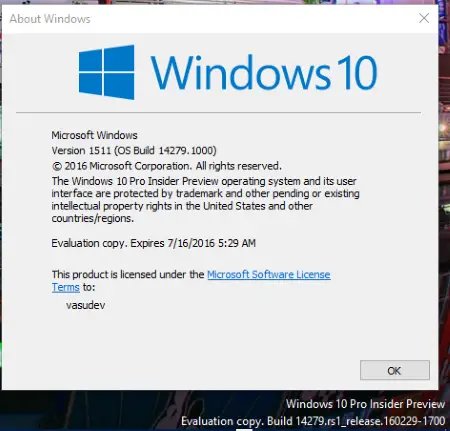Image resolution: width=450 pixels, height=431 pixels.
Task: Close the About Windows dialog
Action: pyautogui.click(x=424, y=18)
